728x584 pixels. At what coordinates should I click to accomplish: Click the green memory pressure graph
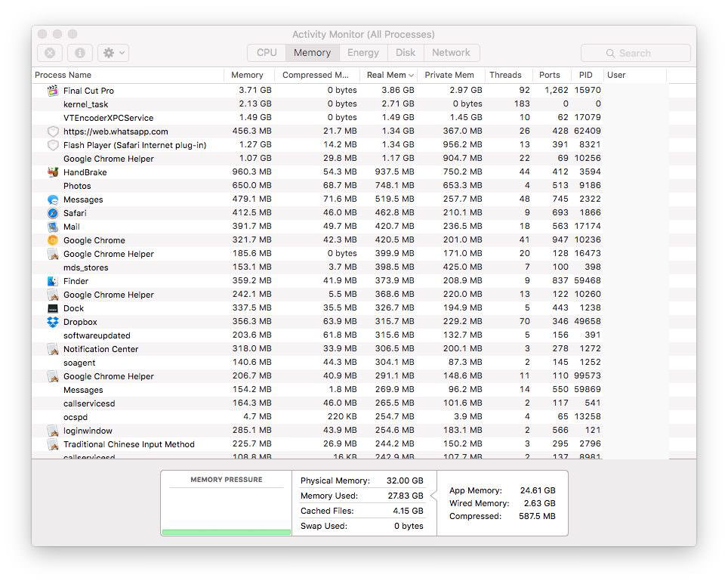pyautogui.click(x=227, y=532)
